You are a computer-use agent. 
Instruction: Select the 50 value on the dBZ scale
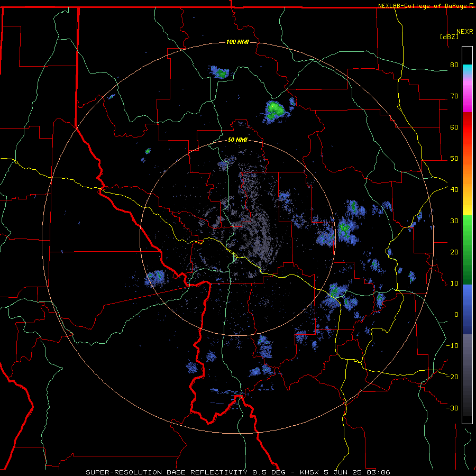(x=454, y=159)
